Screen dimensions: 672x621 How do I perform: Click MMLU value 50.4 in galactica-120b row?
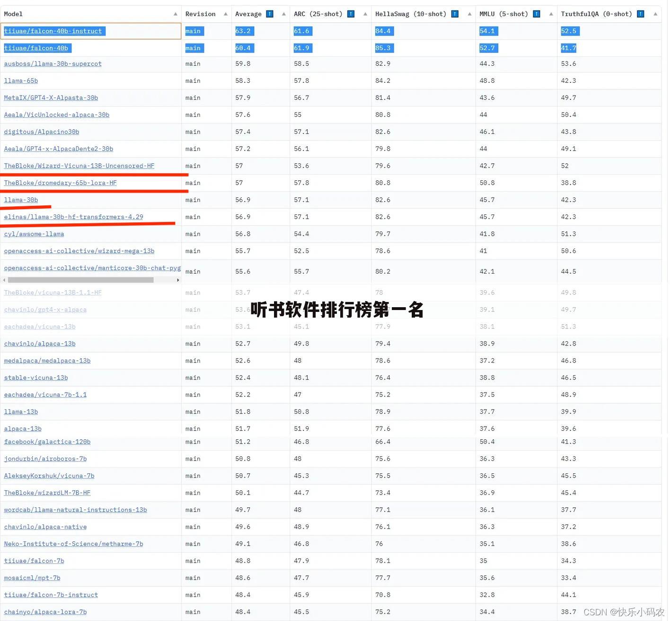tap(487, 442)
